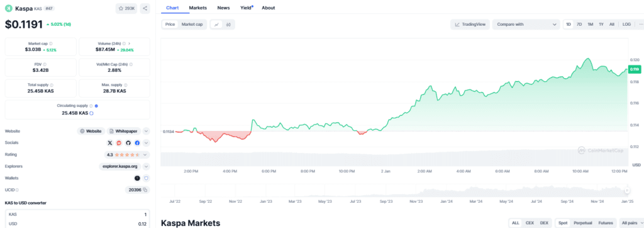The image size is (644, 228).
Task: Click the circulating supply progress circle icon
Action: pyautogui.click(x=92, y=113)
